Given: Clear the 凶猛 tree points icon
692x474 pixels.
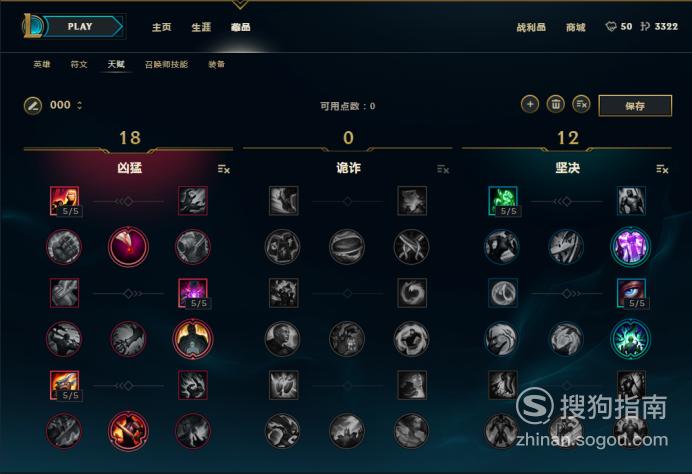Looking at the screenshot, I should [223, 169].
